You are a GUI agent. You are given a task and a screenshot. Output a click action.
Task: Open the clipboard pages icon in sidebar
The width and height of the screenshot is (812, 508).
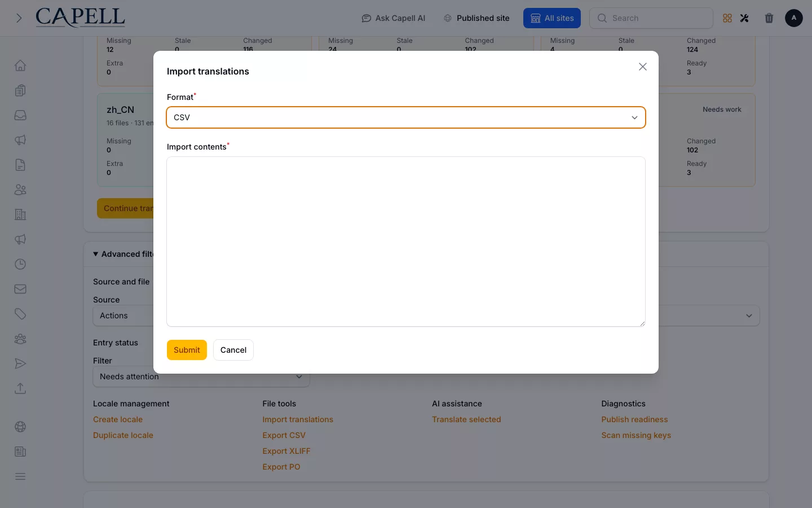pyautogui.click(x=20, y=90)
